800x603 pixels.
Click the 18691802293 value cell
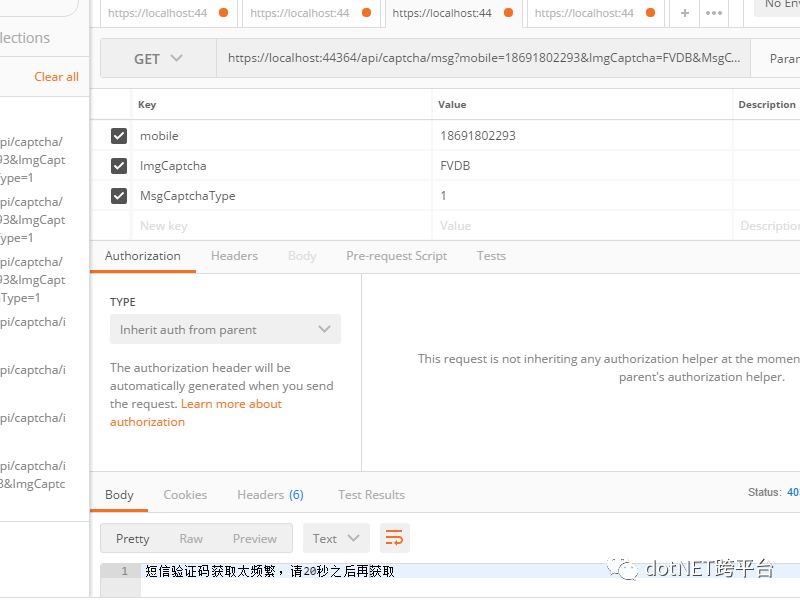pos(582,136)
